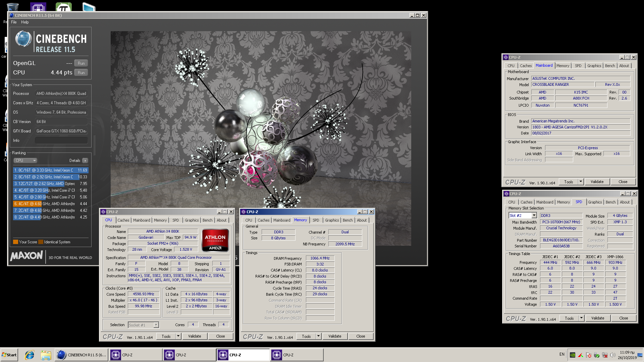Click the Cinebench side panel resize handle
The height and width of the screenshot is (362, 644).
pyautogui.click(x=94, y=145)
